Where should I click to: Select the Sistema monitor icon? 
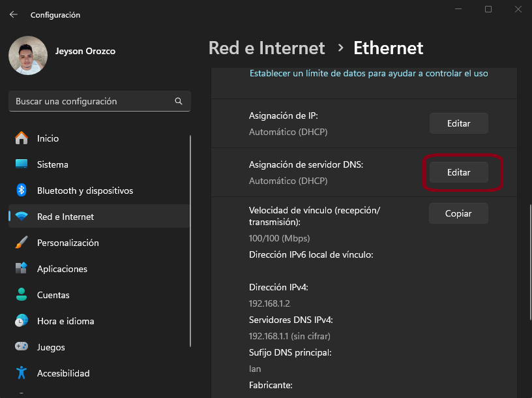22,164
